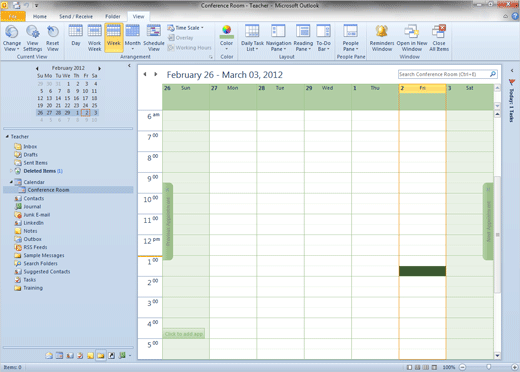Click the Mail navigation icon
The image size is (520, 372).
coord(49,356)
